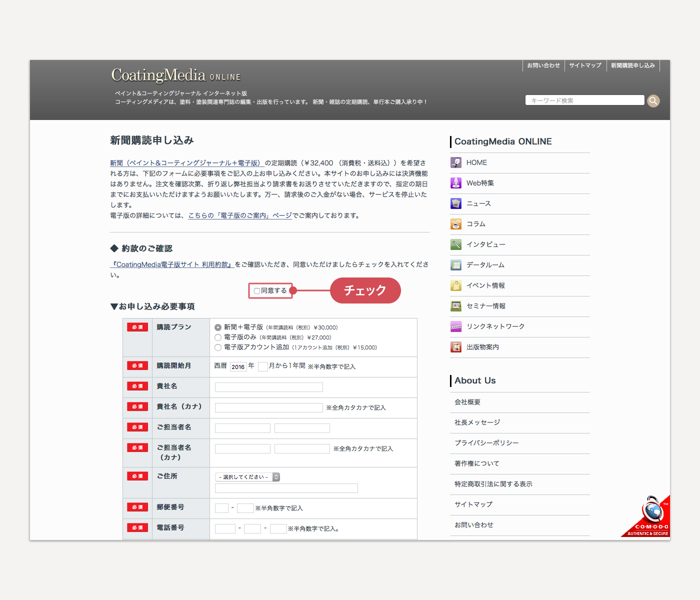Screen dimensions: 700x600
Task: Check the 同意する agreement checkbox
Action: pos(257,291)
